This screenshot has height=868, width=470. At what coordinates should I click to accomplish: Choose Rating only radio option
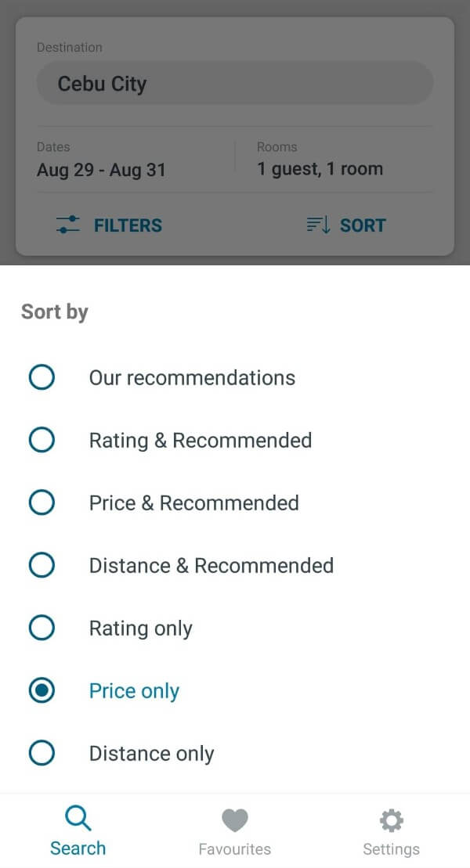point(42,628)
